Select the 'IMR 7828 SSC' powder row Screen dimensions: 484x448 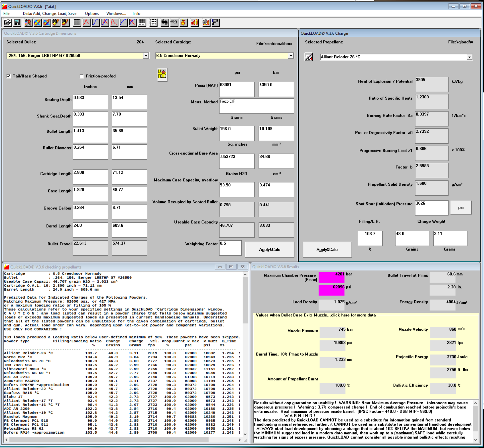(x=122, y=365)
